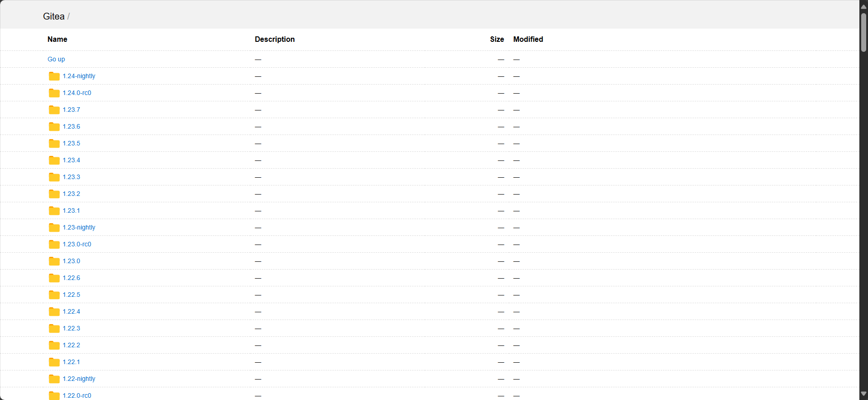This screenshot has height=400, width=868.
Task: Browse the 1.22.1 directory link
Action: [x=71, y=362]
